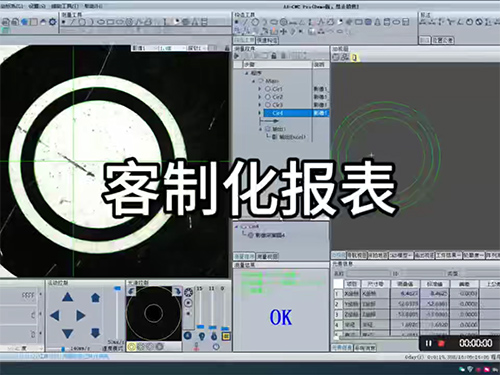The image size is (500, 375).
Task: Collapse the output node in program tree
Action: pos(261,129)
